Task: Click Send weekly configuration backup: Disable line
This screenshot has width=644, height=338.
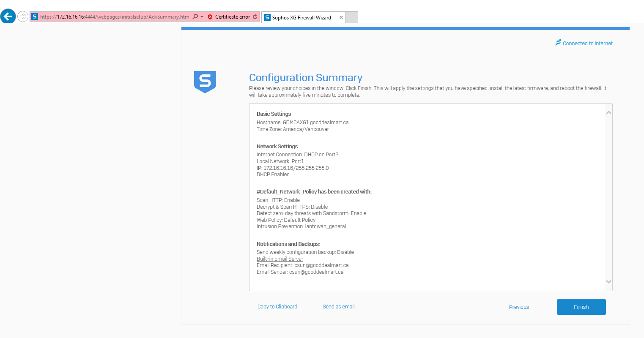Action: [x=305, y=252]
